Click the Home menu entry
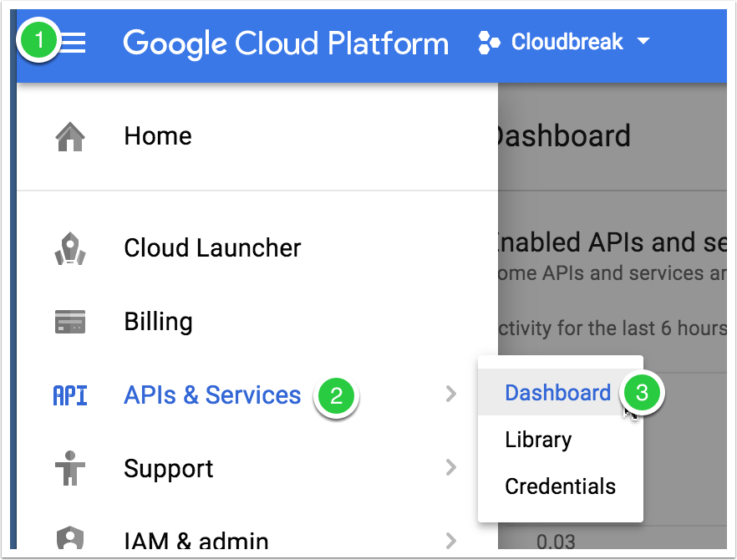This screenshot has height=560, width=737. coord(158,135)
